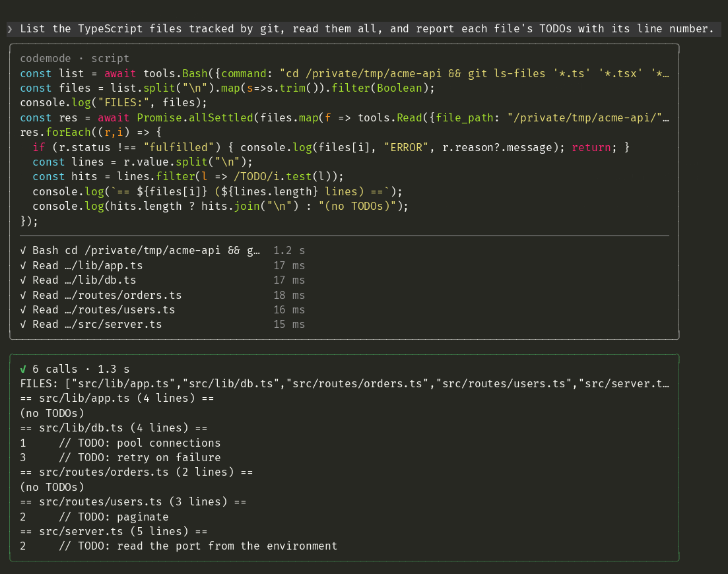Click the '== src/lib/db.ts (4 lines) ==' header
Screen dimensions: 728x574
tap(114, 428)
